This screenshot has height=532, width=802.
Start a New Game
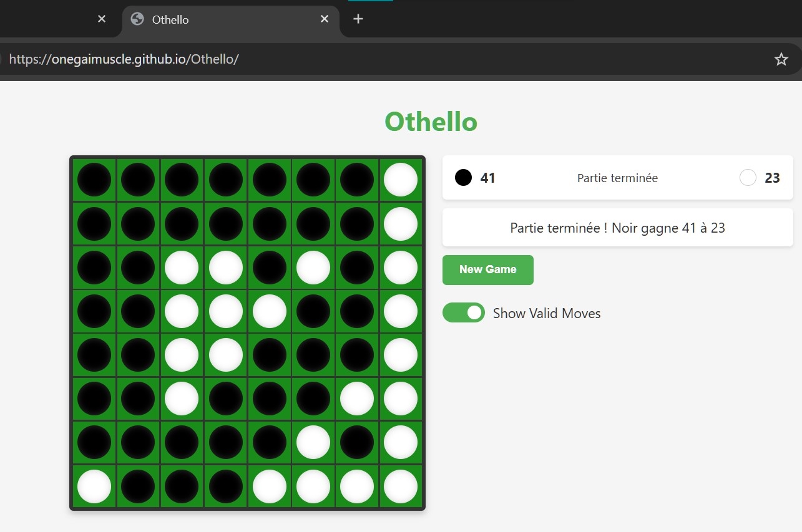[487, 269]
